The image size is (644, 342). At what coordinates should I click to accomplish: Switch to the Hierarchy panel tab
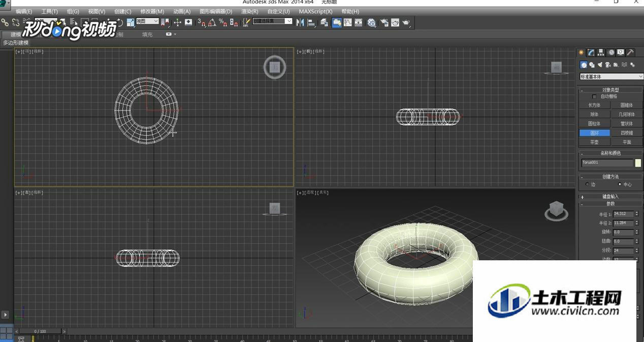[601, 52]
